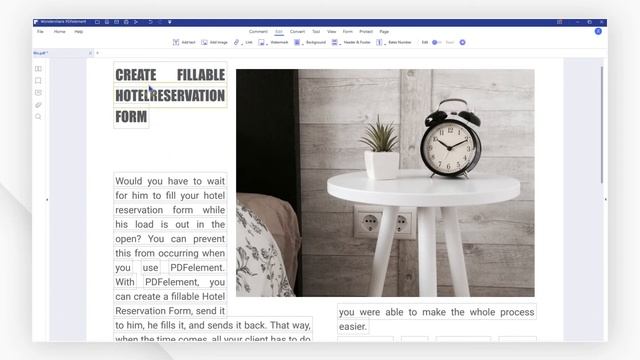Click the Bates Number icon
This screenshot has width=640, height=360.
click(x=379, y=42)
